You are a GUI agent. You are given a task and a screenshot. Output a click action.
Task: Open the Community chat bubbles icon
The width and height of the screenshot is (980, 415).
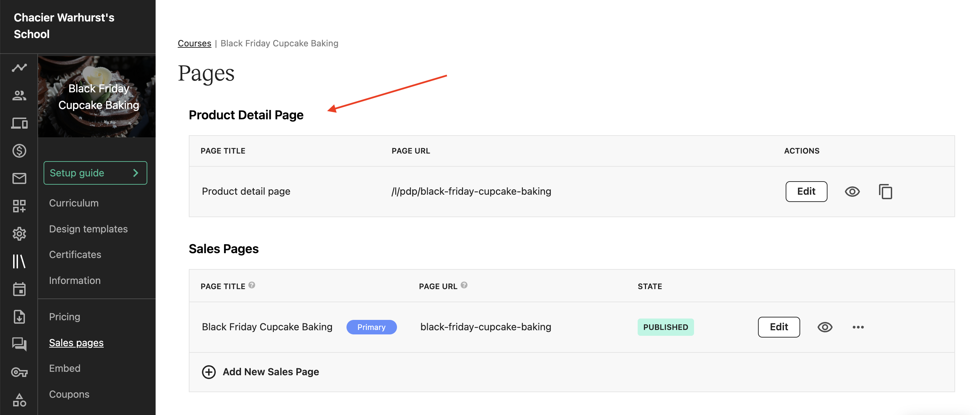(19, 344)
